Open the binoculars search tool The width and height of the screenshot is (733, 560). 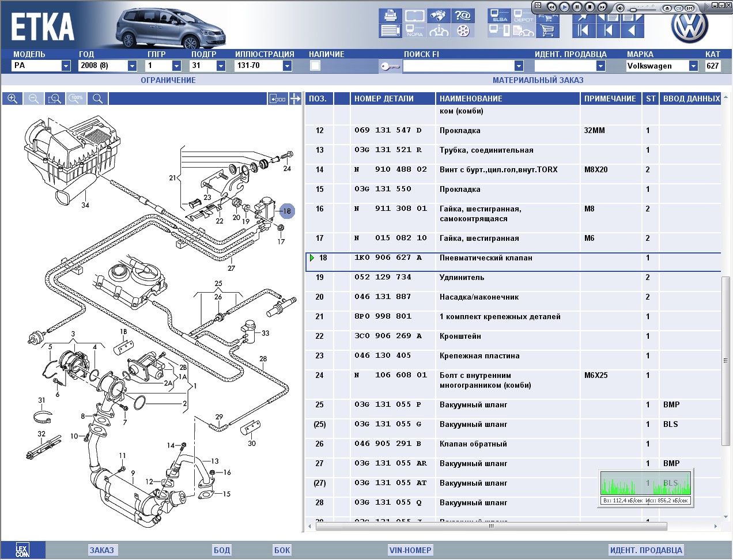coord(439,16)
